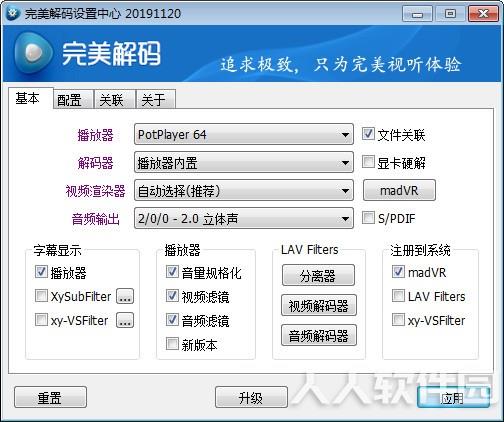Click the 视频渲染器 label
This screenshot has width=504, height=422.
[x=95, y=191]
